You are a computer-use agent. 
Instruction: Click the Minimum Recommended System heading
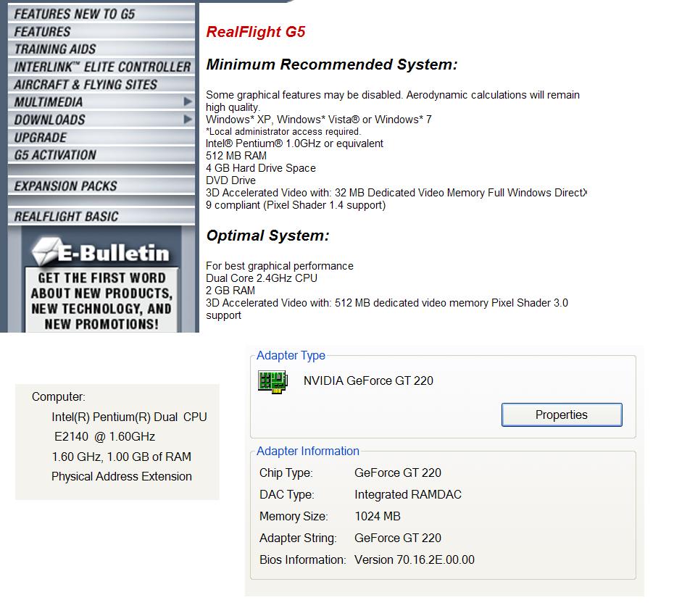[x=332, y=64]
